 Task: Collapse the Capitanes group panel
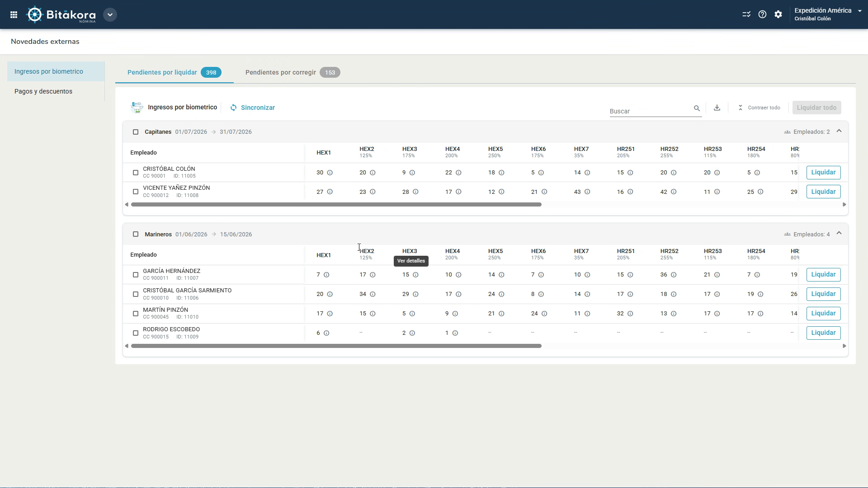pos(839,131)
